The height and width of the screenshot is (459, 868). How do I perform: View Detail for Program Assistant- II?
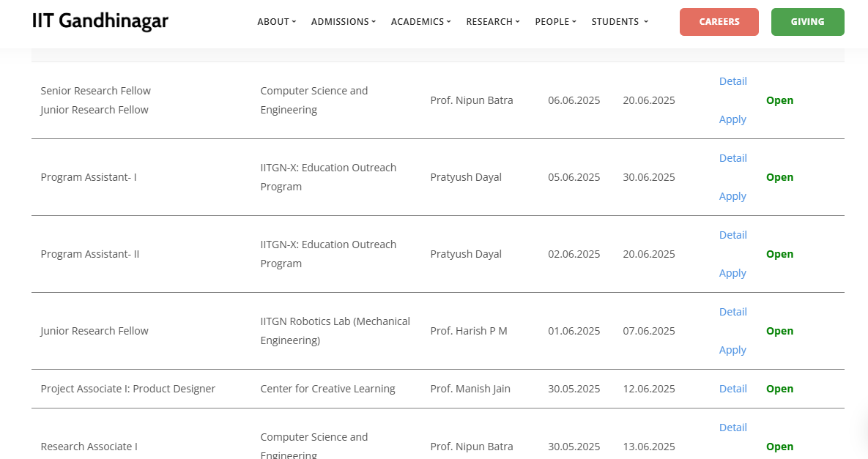732,234
